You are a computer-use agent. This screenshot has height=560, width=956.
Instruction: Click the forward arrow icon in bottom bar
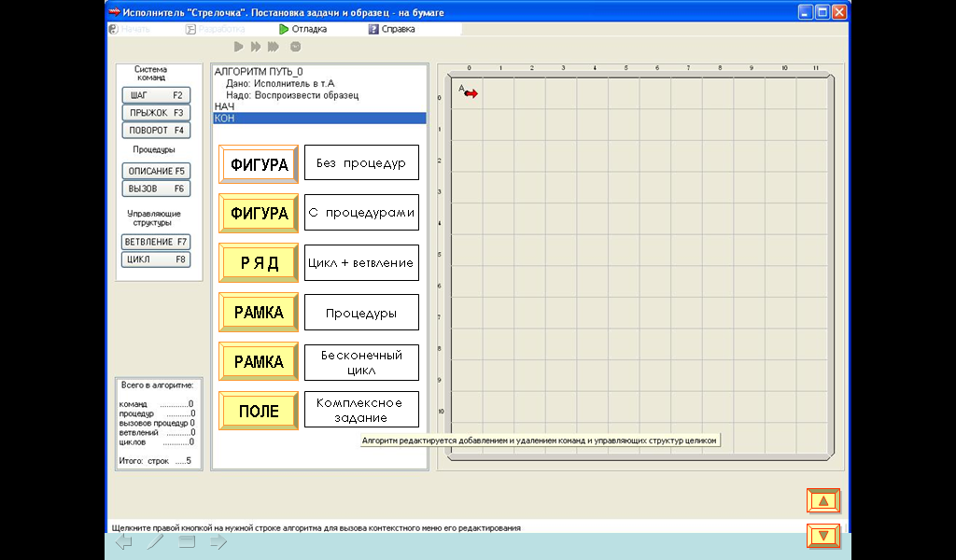(x=218, y=541)
